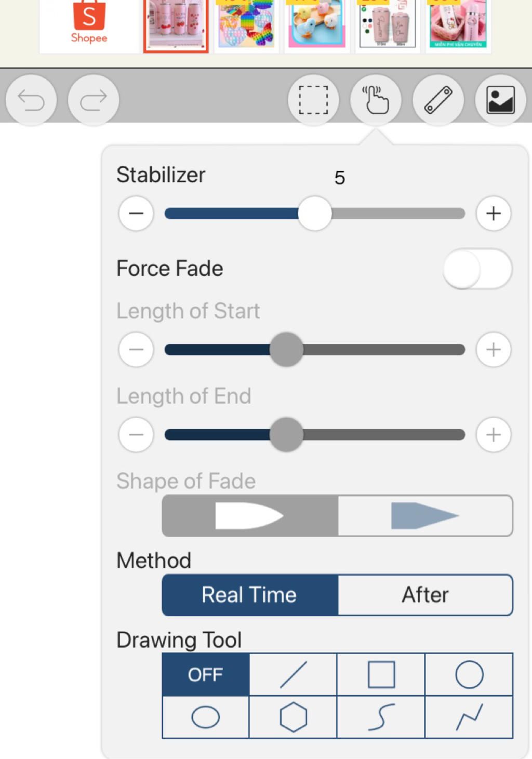Open the Ruler tool
Viewport: 532px width, 759px height.
tap(438, 100)
